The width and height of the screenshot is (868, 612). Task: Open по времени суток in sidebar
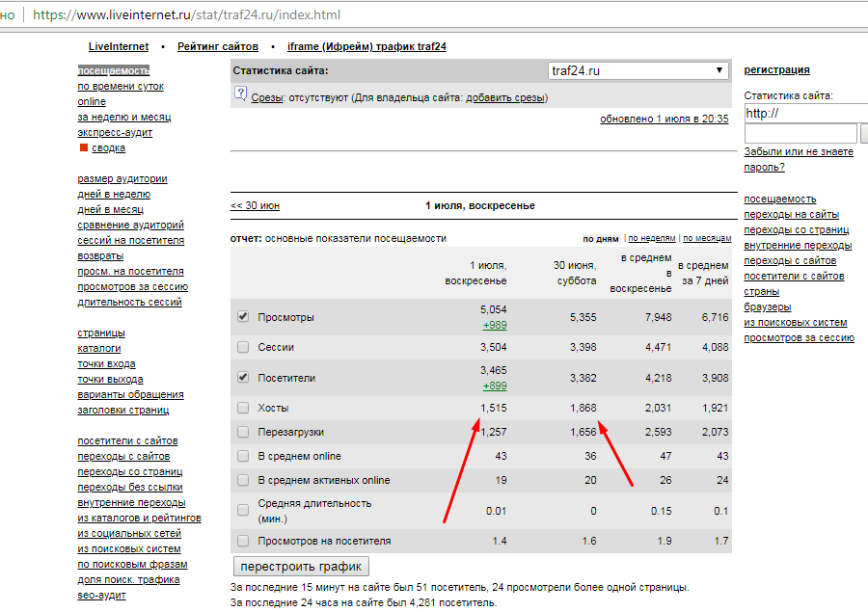pos(121,86)
